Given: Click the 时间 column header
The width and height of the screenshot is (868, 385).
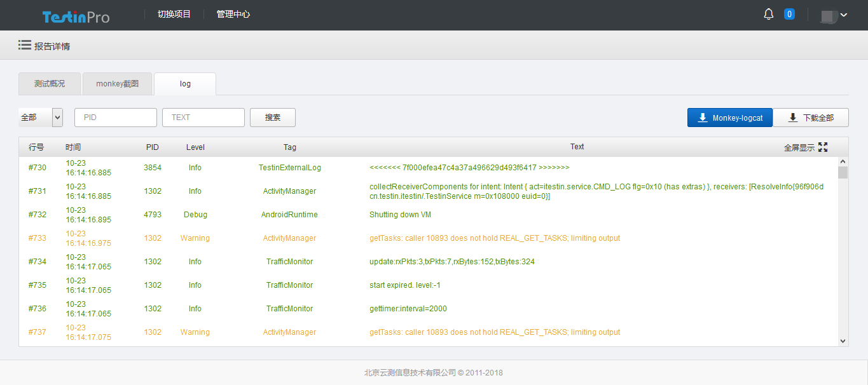Looking at the screenshot, I should (x=73, y=147).
